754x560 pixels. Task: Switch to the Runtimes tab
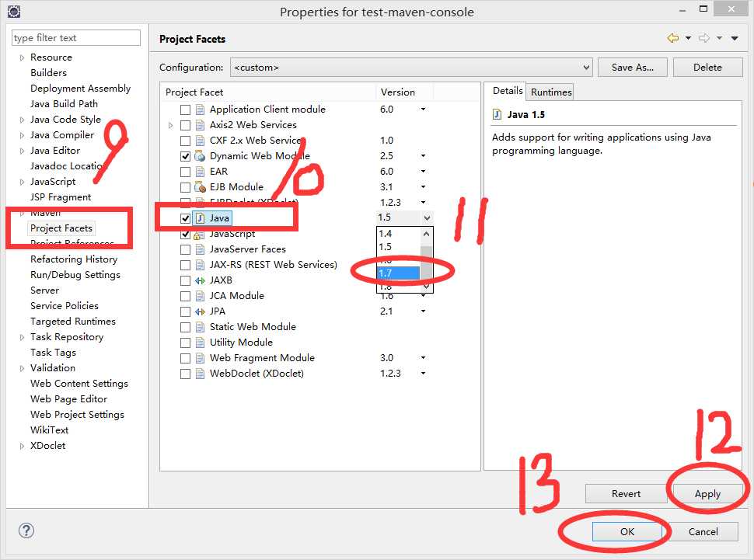point(551,92)
